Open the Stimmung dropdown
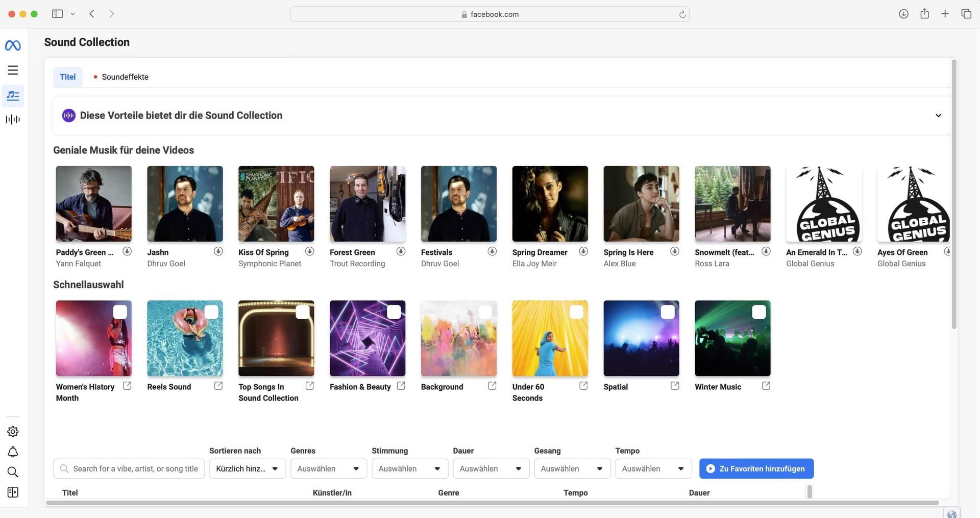This screenshot has width=980, height=518. [410, 468]
